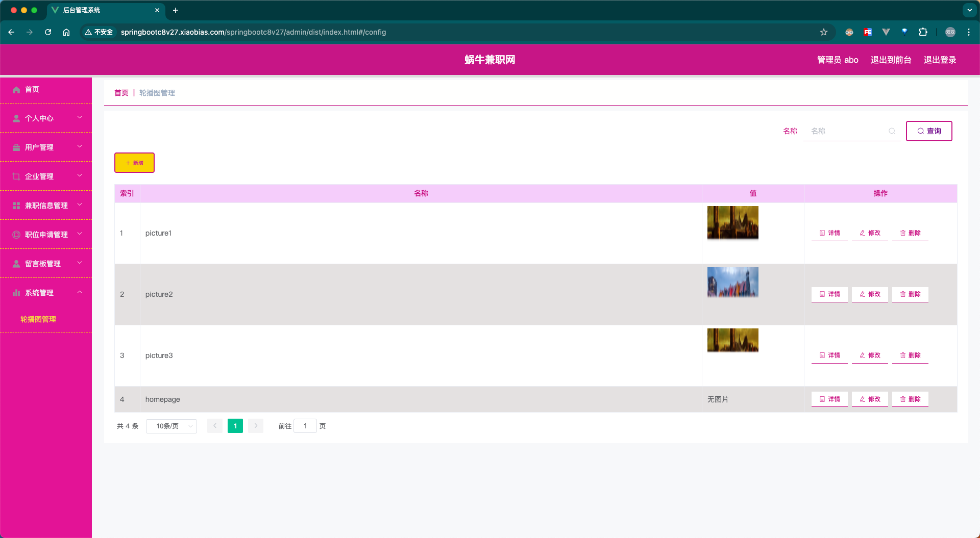Screen dimensions: 980x538
Task: Click the briefcase icon beside 用户管理
Action: point(16,147)
